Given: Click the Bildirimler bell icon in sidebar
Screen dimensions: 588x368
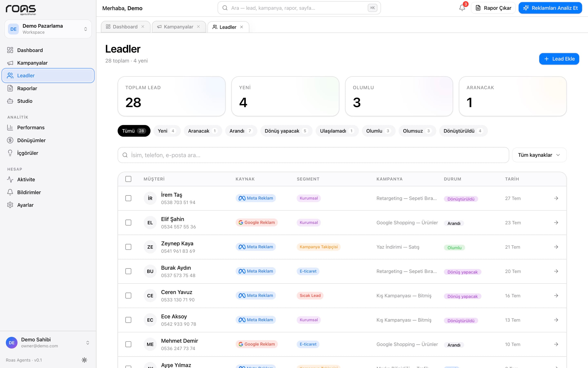Looking at the screenshot, I should pos(10,192).
